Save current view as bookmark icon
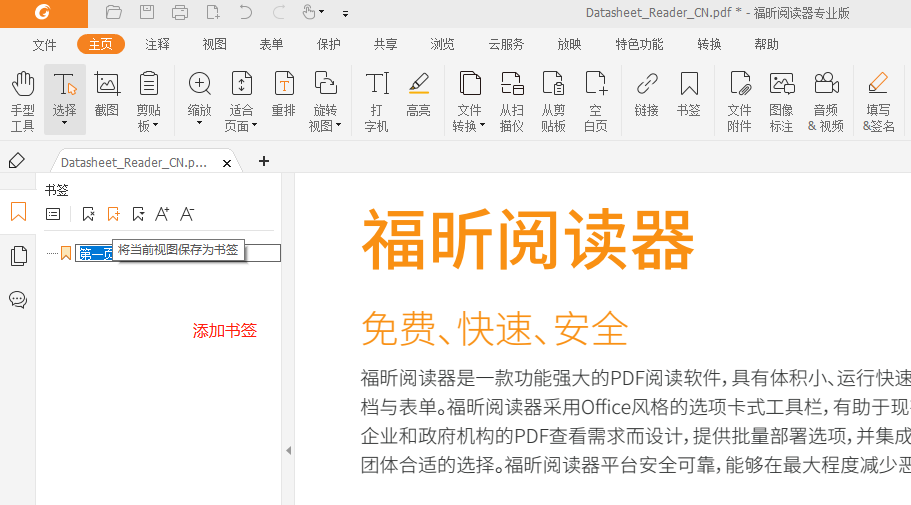This screenshot has height=505, width=911. pyautogui.click(x=113, y=214)
